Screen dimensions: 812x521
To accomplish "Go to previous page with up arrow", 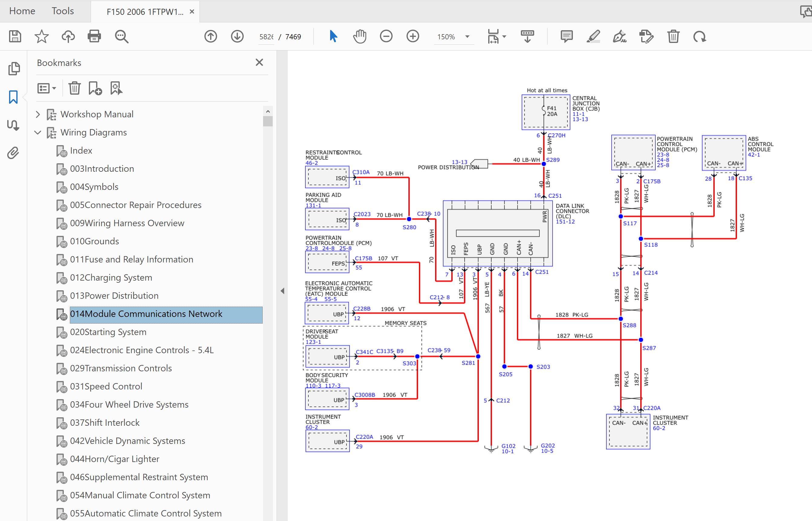I will [211, 36].
